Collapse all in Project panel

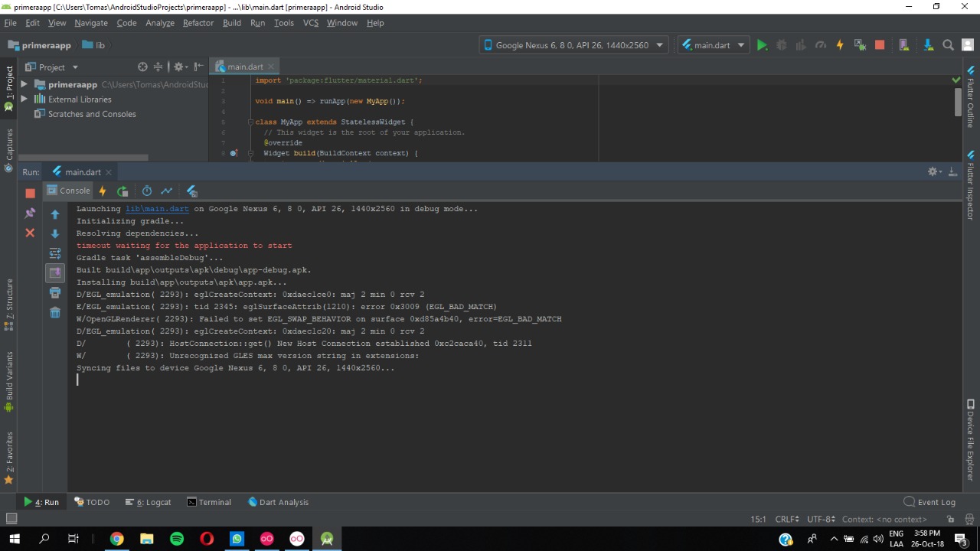(x=158, y=67)
